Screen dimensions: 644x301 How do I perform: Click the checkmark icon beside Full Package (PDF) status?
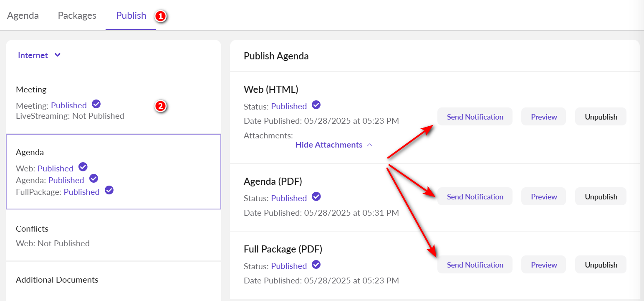[x=316, y=265]
